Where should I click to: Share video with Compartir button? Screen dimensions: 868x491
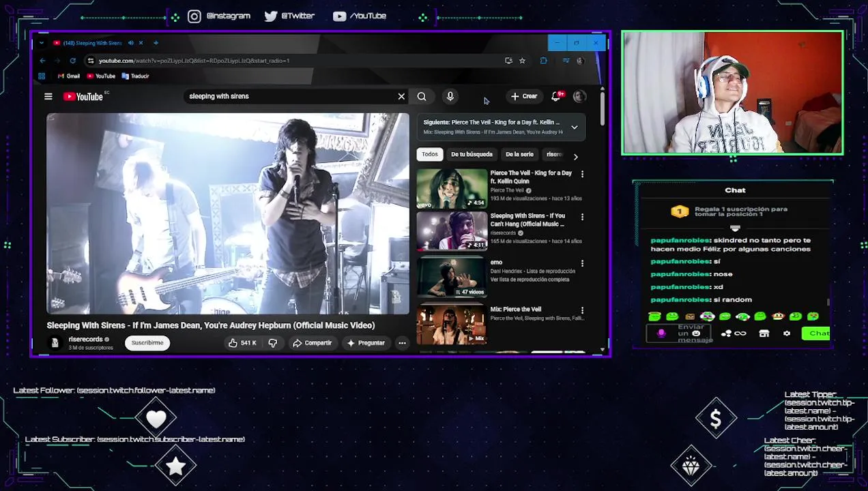click(x=312, y=343)
